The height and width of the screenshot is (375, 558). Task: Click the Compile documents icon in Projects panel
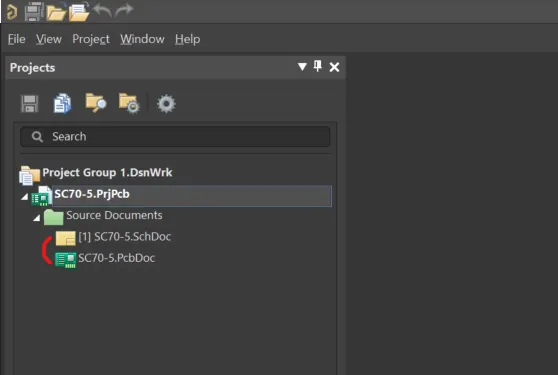(x=62, y=104)
